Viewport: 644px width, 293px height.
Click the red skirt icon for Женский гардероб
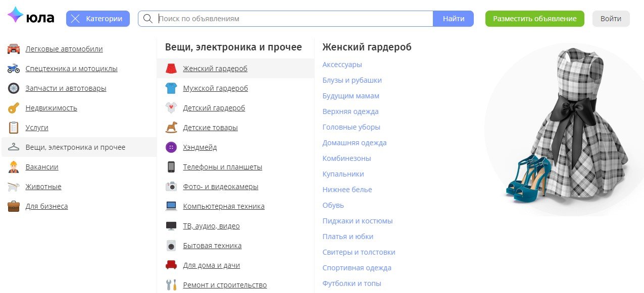tap(171, 69)
